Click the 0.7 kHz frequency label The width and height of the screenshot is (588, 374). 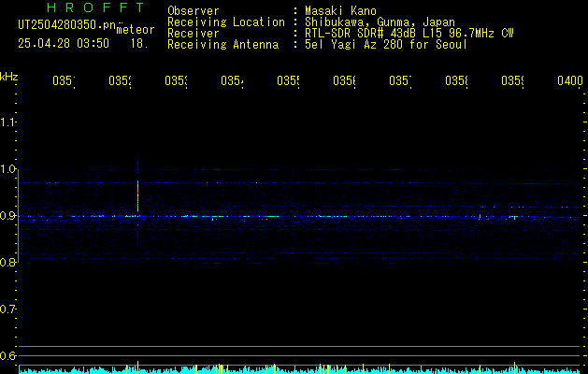tap(7, 309)
